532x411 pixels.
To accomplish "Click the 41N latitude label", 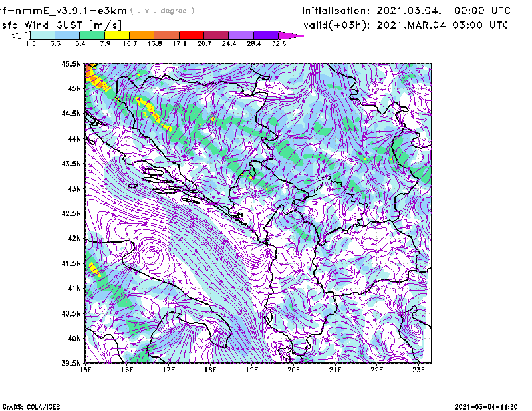I will pyautogui.click(x=74, y=289).
